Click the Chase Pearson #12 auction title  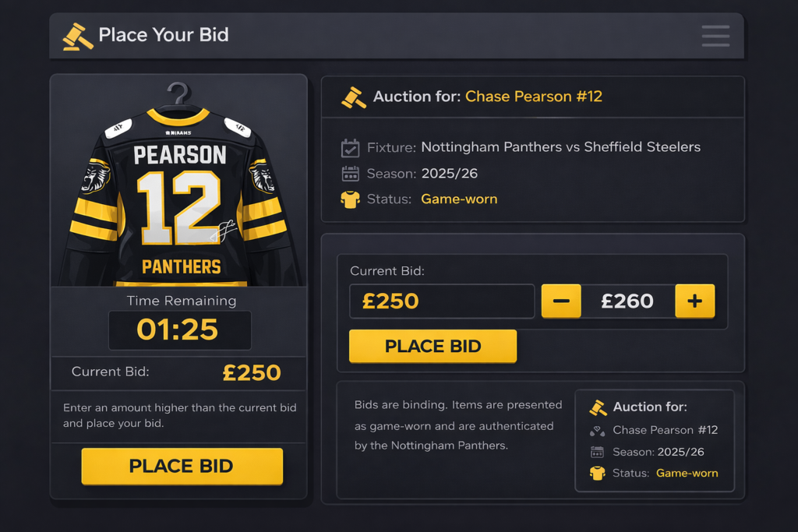pos(534,97)
